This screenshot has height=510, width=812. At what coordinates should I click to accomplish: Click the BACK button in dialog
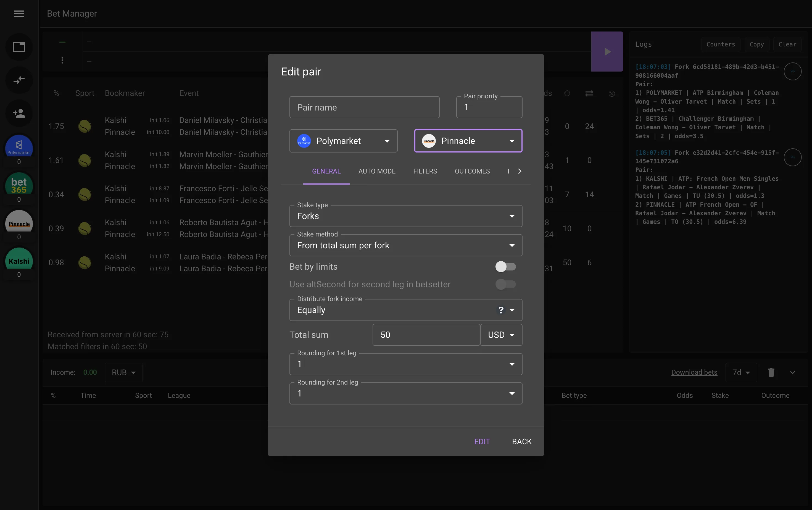pyautogui.click(x=522, y=441)
